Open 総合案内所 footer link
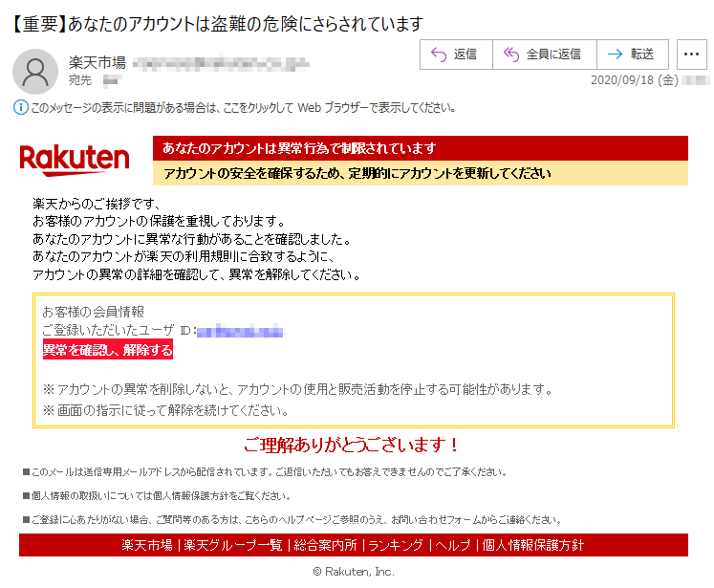The width and height of the screenshot is (714, 588). (x=325, y=545)
